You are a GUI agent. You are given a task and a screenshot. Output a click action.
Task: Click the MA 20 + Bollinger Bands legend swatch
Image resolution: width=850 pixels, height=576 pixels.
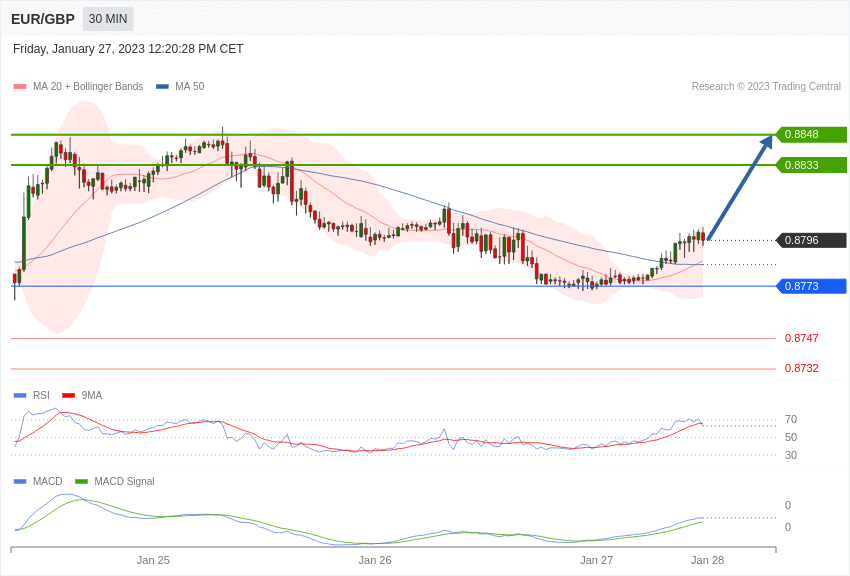click(x=20, y=87)
